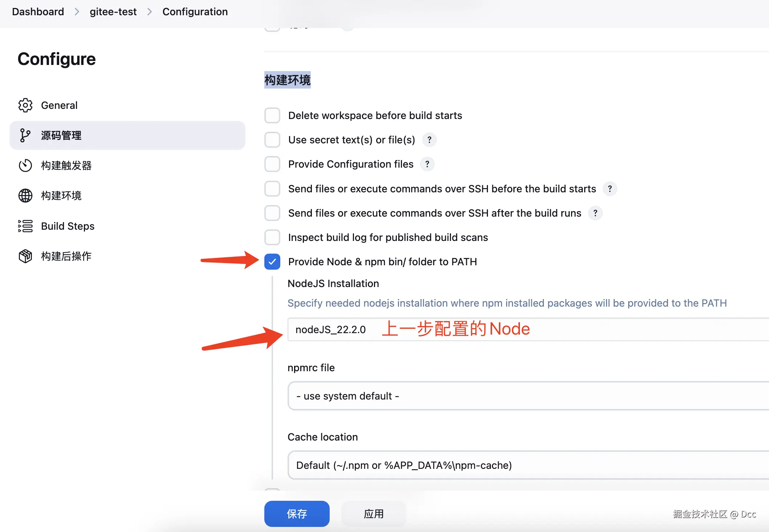
Task: Click the 构建环境 globe icon
Action: pyautogui.click(x=25, y=196)
